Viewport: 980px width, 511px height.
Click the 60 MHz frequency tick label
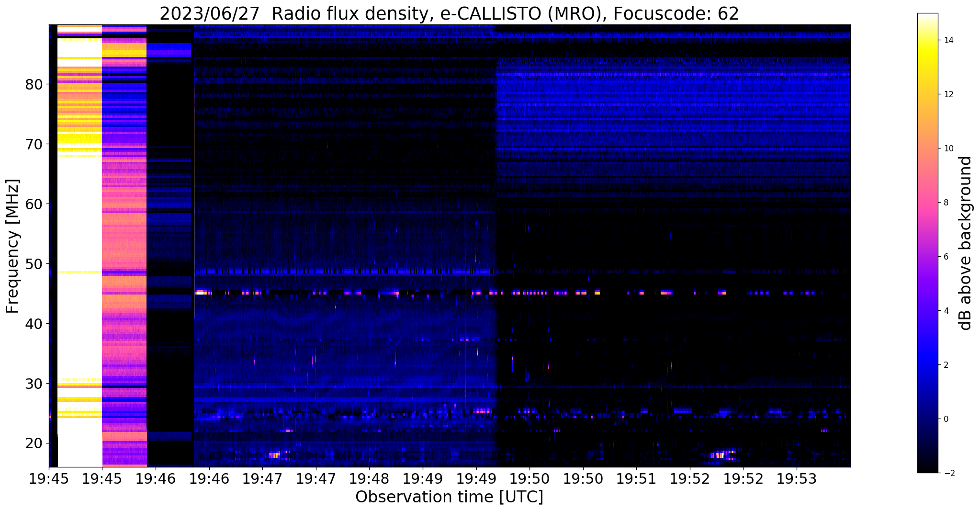pyautogui.click(x=34, y=204)
